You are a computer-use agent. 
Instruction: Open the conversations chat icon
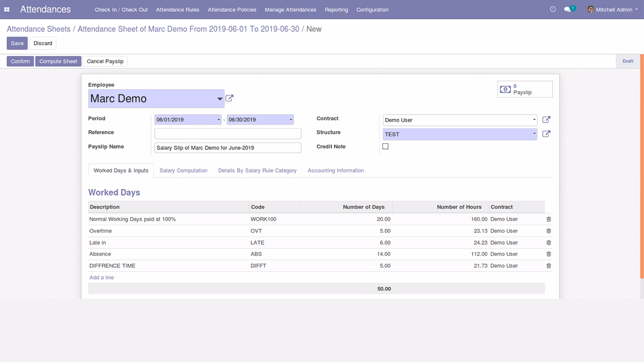[568, 9]
